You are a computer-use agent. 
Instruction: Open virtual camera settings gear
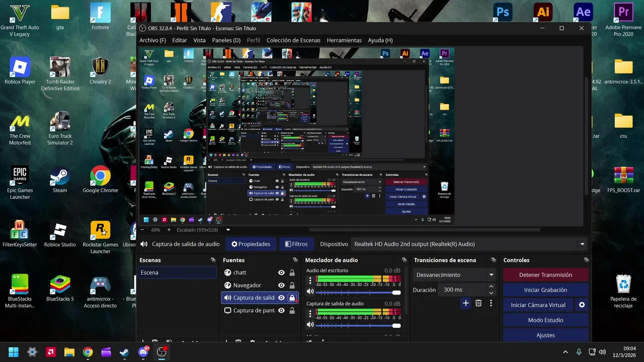tap(582, 305)
